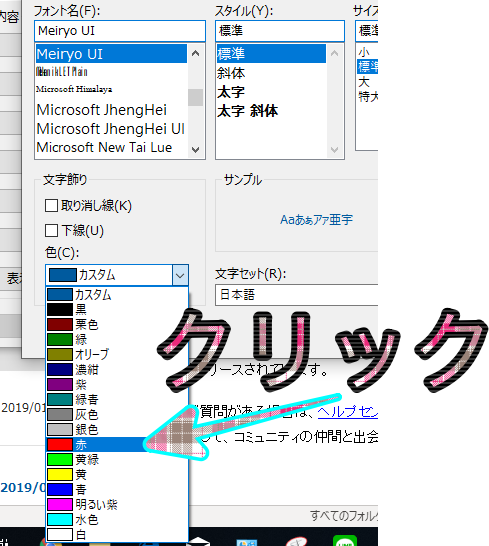Choose カスタム in the color list
Screen dimensions: 489x546
click(117, 295)
